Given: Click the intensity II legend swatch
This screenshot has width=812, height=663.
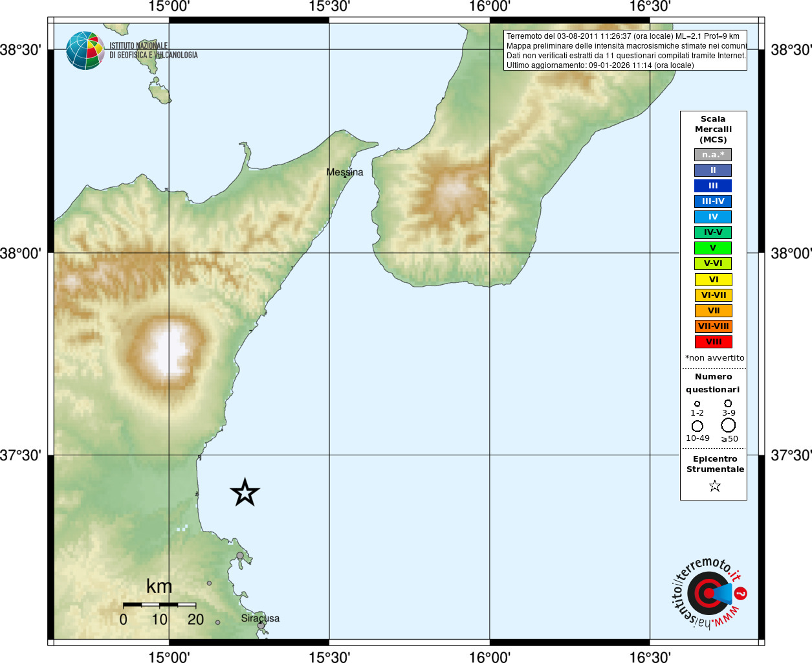Looking at the screenshot, I should (713, 170).
